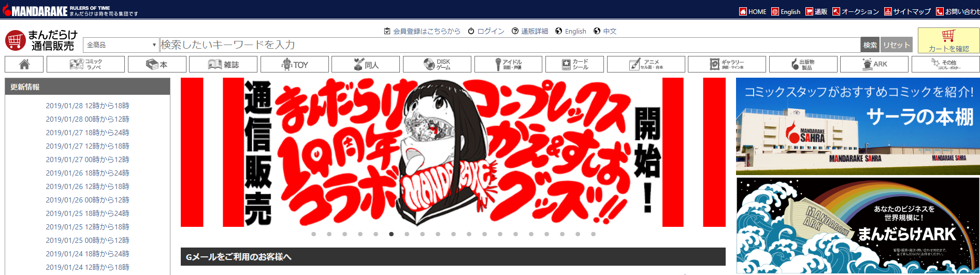Open update 2019/01/28 12時から18時
980x275 pixels.
coord(88,106)
